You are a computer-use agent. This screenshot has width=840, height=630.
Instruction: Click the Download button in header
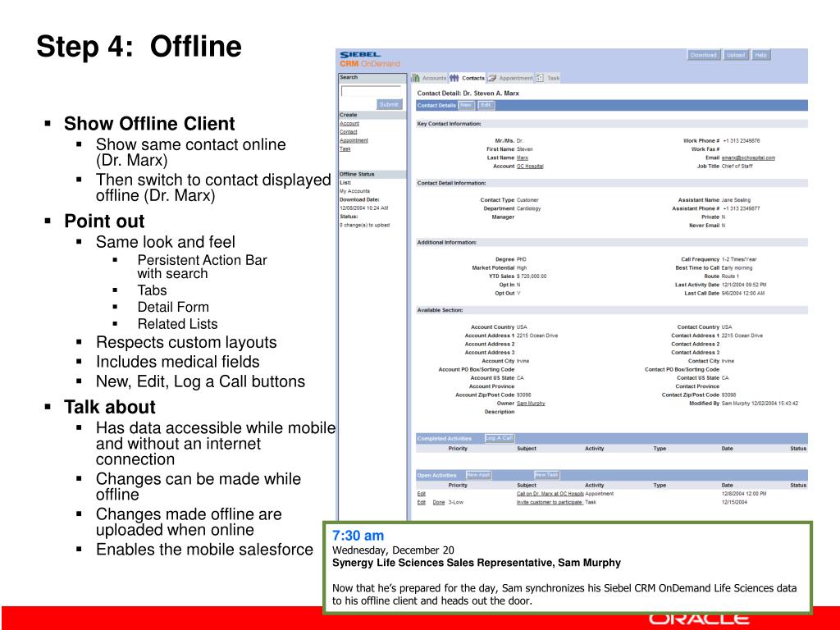pyautogui.click(x=703, y=55)
